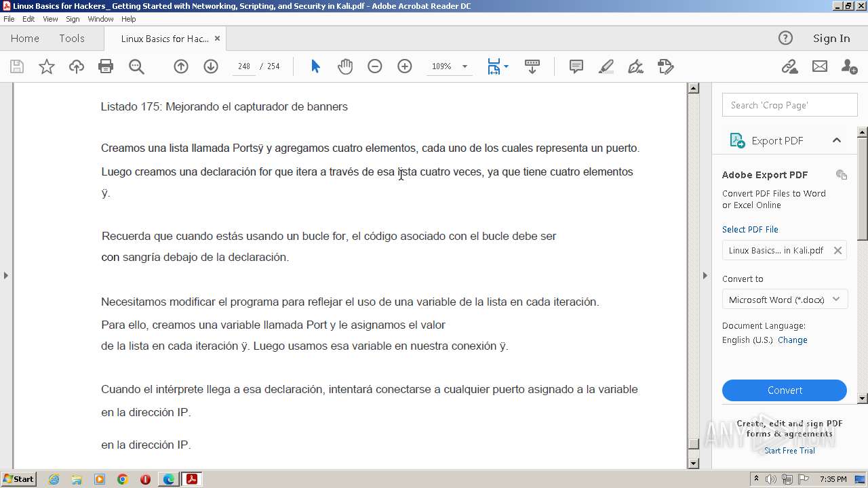Close the Linux Basics document tab

(217, 39)
